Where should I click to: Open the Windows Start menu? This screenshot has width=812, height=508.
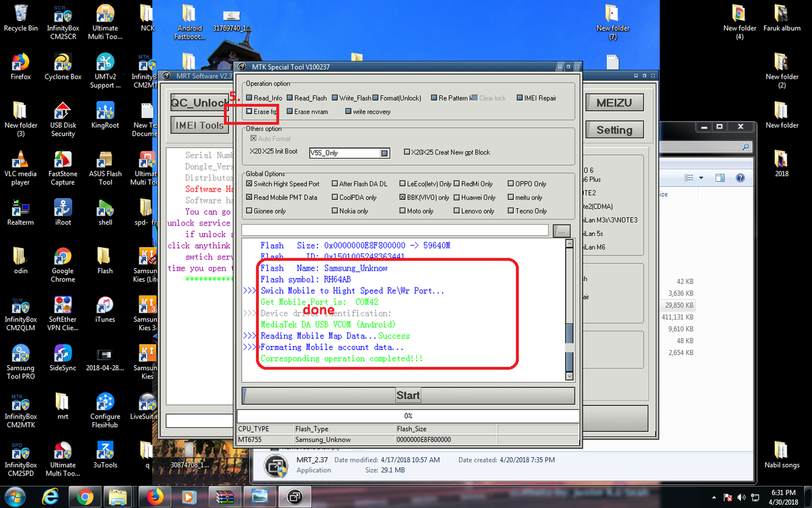point(15,496)
